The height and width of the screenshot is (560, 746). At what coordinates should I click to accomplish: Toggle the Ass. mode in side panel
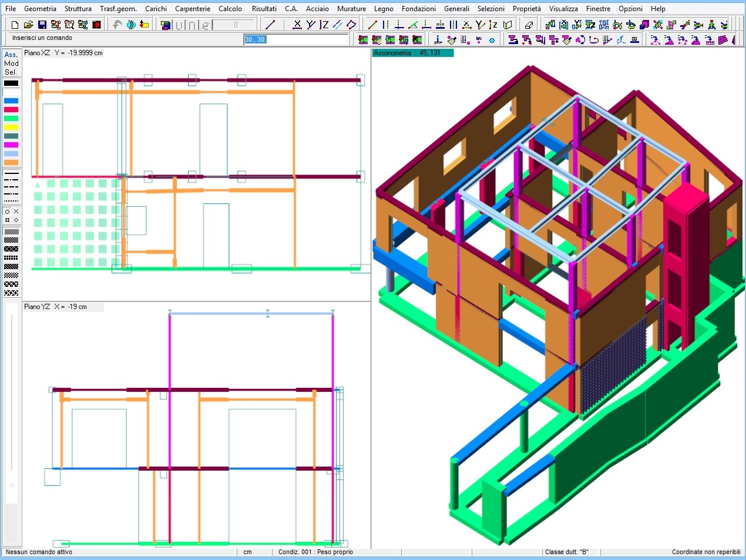click(11, 55)
